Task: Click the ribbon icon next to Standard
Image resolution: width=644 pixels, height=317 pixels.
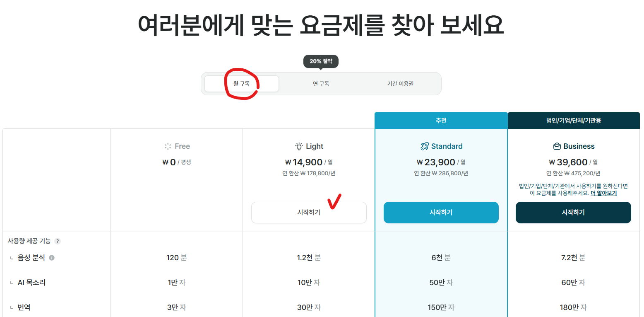Action: coord(424,146)
